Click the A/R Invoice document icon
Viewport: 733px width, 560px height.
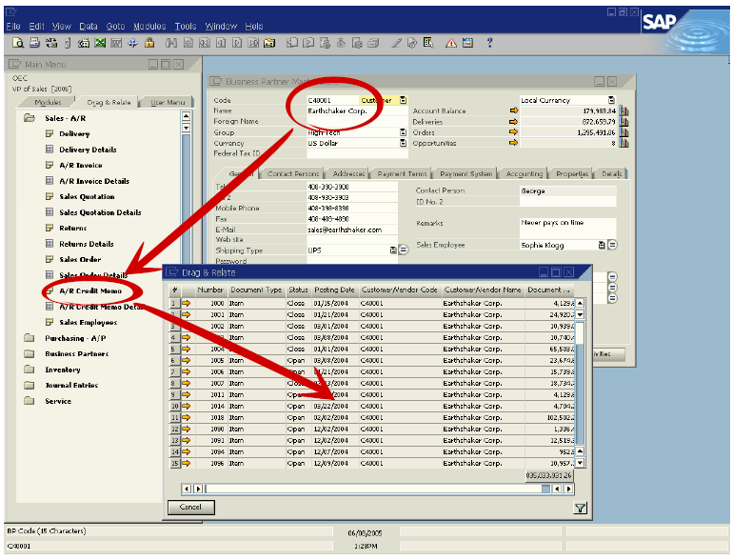[50, 165]
